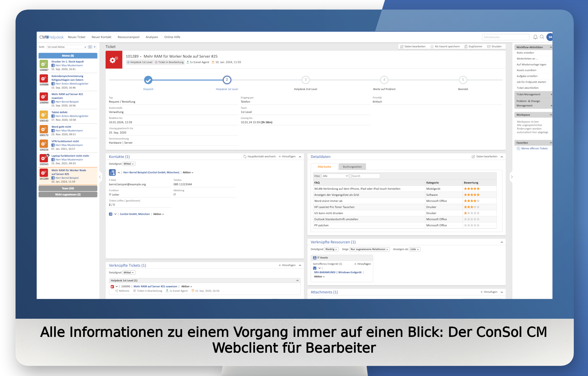
Task: Click Als Favorit speichern
Action: tap(447, 46)
